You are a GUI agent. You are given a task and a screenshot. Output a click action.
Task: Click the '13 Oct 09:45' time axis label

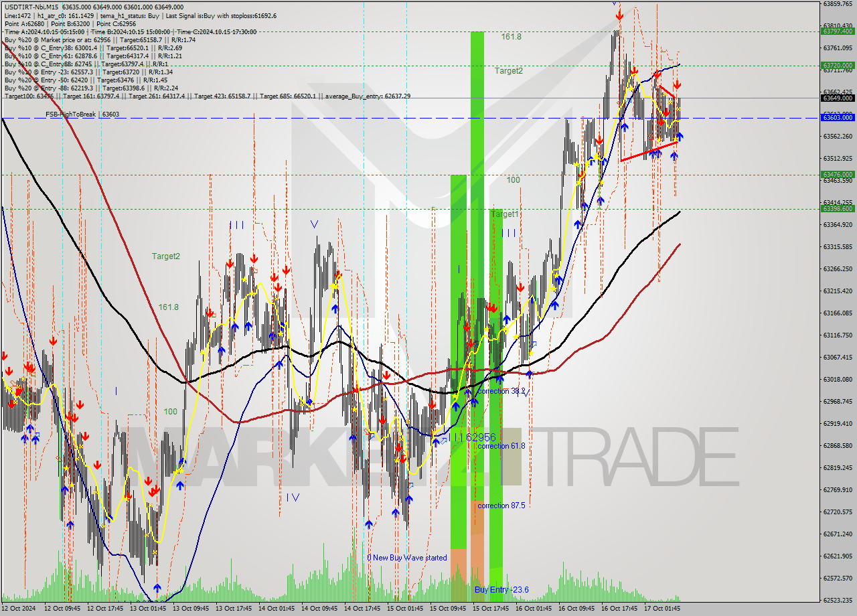[190, 609]
